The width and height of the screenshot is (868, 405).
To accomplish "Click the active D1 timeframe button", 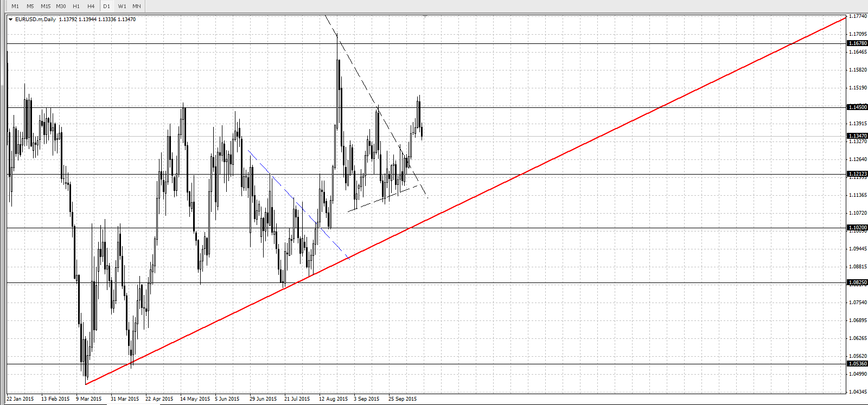I will tap(107, 6).
